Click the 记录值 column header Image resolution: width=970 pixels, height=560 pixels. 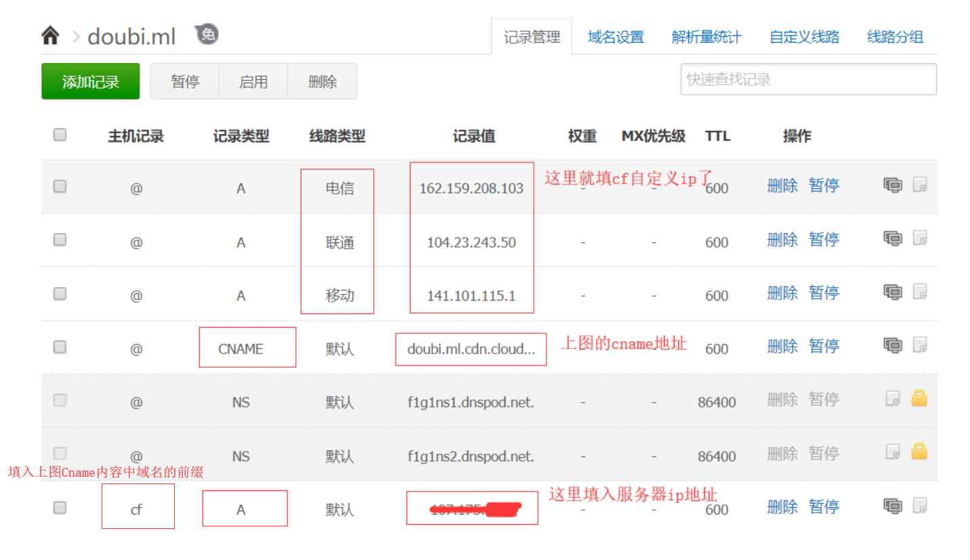[474, 136]
